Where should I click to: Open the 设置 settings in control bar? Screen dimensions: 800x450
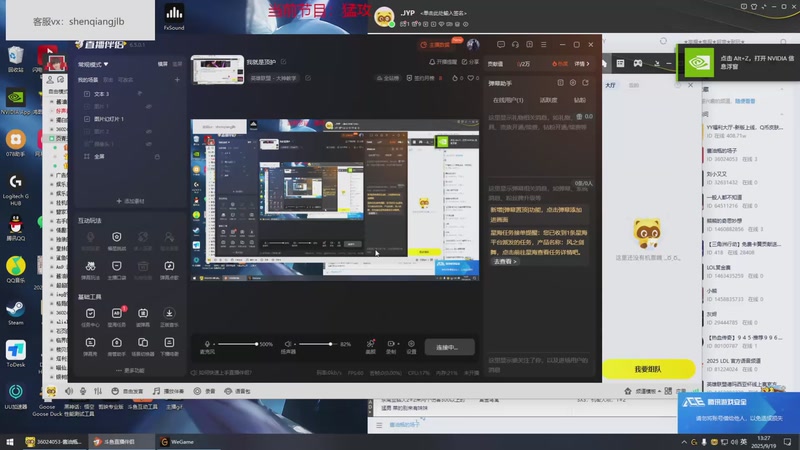click(x=411, y=346)
